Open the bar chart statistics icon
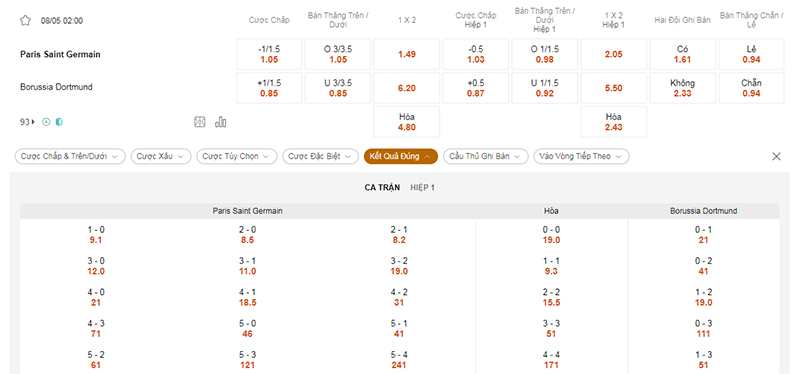Image resolution: width=800 pixels, height=374 pixels. tap(220, 122)
